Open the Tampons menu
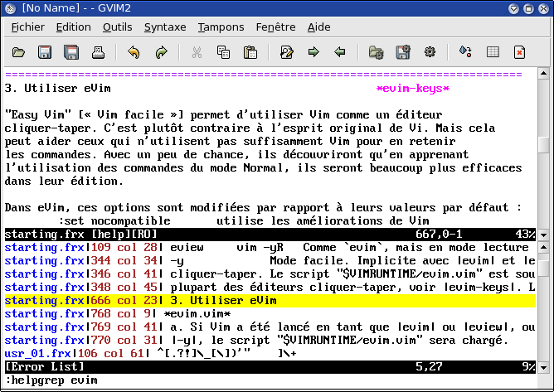This screenshot has height=392, width=554. (221, 27)
